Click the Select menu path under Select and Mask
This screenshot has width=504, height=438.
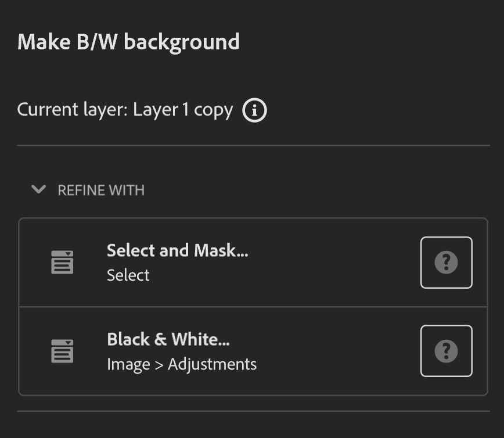[128, 275]
